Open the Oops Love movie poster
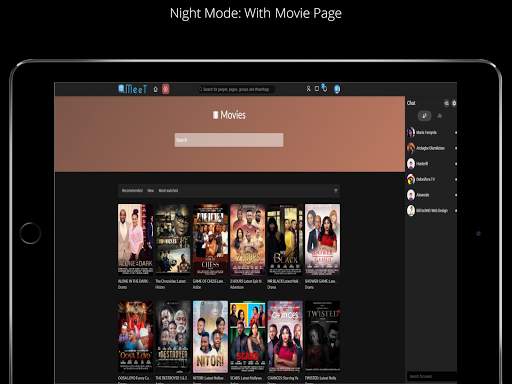The image size is (512, 384). click(x=135, y=337)
